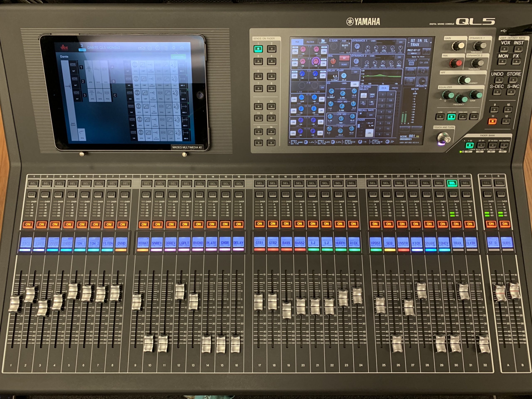Screen dimensions: 532x399
Task: Open the gear settings icon on the iPad
Action: click(174, 48)
